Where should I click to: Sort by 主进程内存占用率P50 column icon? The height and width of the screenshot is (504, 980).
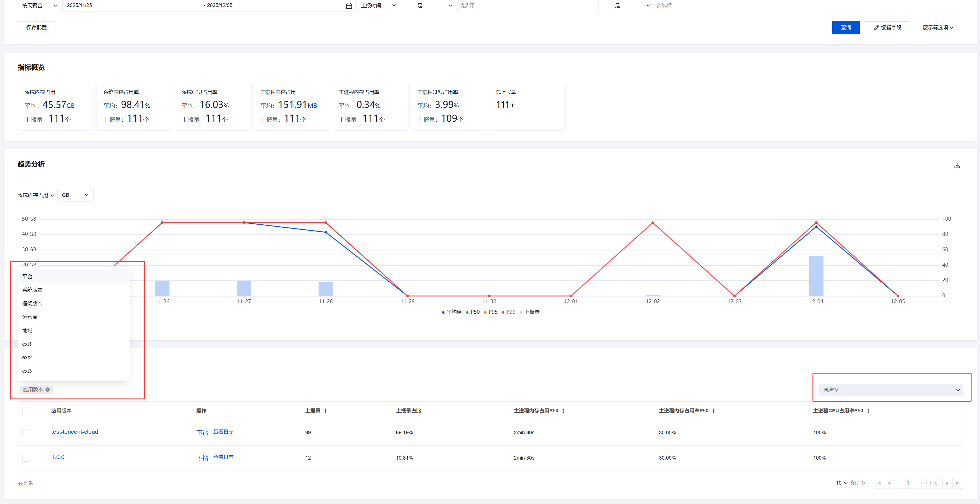[x=713, y=411]
